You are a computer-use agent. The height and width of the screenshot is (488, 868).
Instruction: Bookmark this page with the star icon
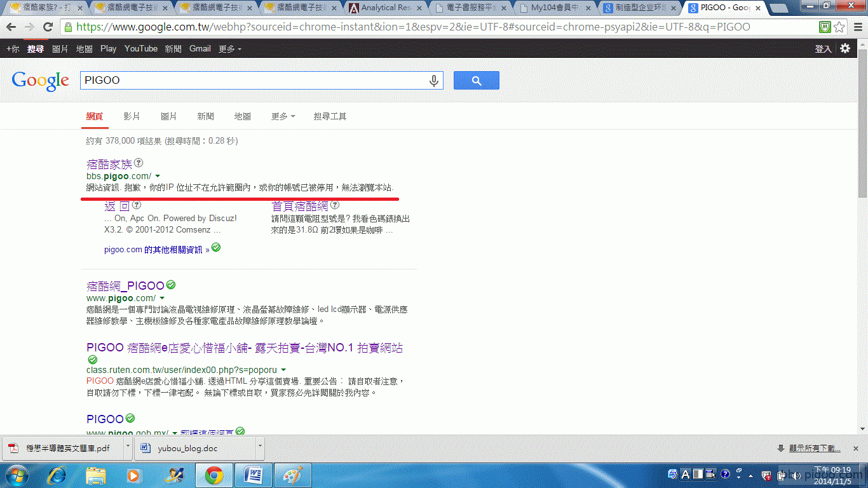click(839, 27)
